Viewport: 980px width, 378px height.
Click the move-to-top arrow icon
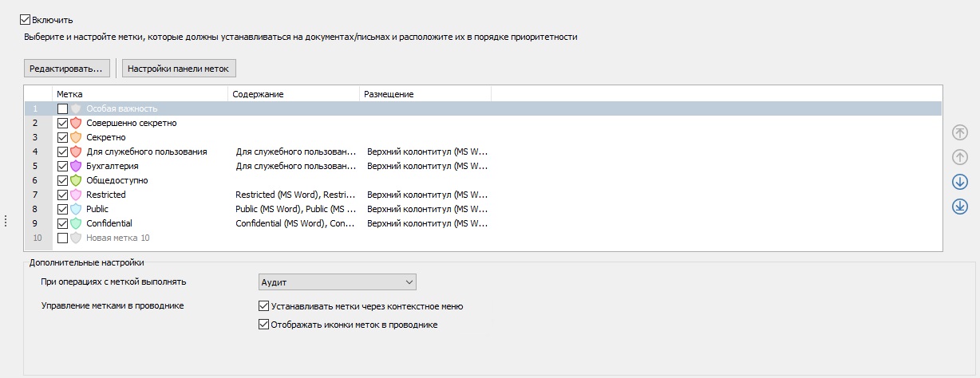pyautogui.click(x=960, y=132)
